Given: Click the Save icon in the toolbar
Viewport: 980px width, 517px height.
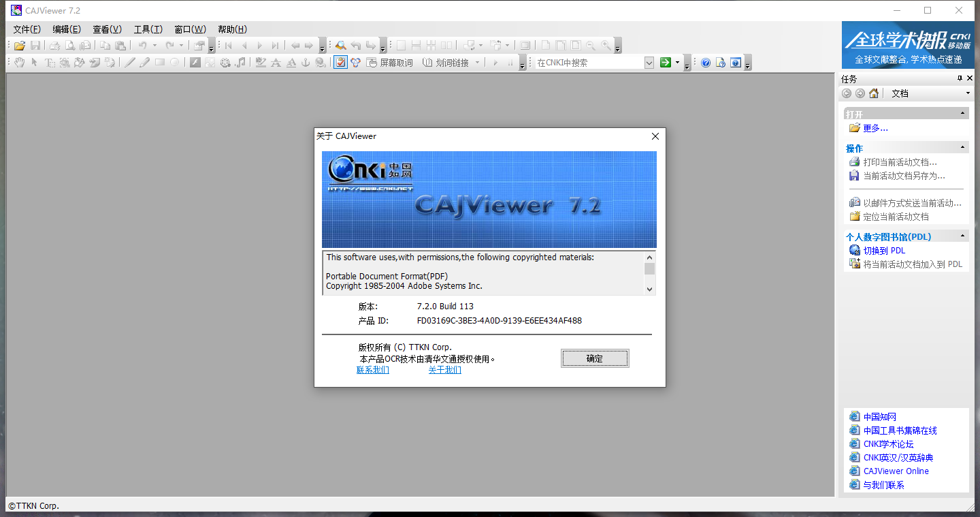Looking at the screenshot, I should 35,45.
